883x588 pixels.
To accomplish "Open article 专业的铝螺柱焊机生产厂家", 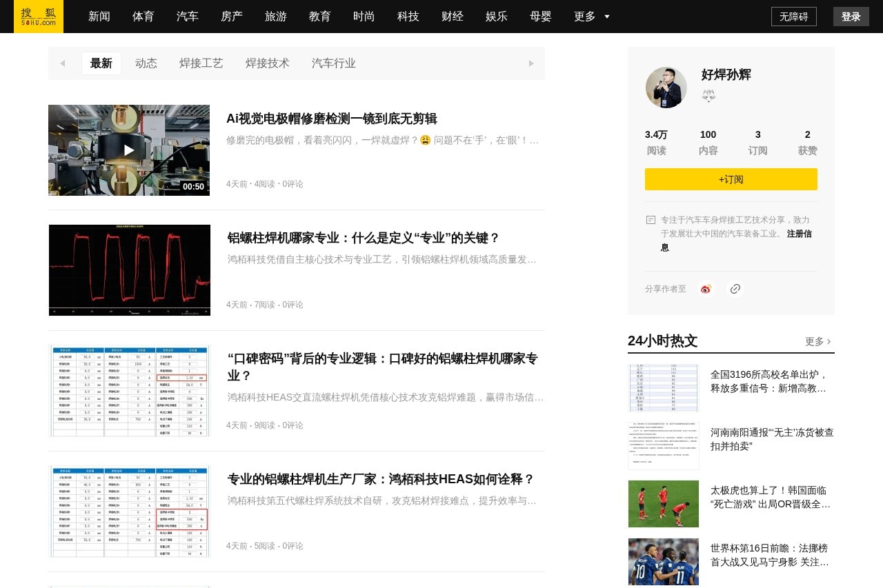I will coord(381,479).
